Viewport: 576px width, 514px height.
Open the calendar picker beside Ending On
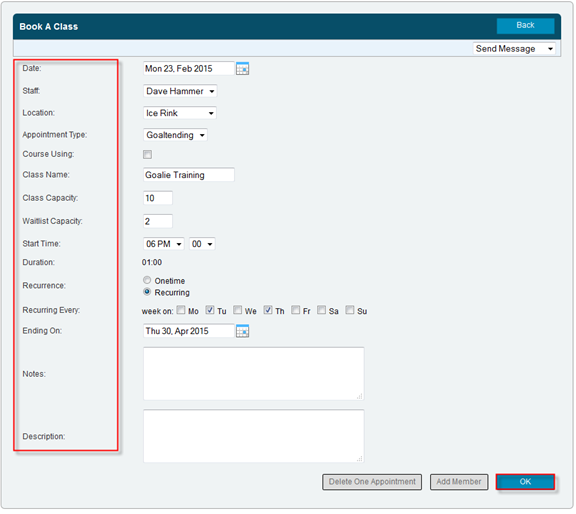coord(242,331)
